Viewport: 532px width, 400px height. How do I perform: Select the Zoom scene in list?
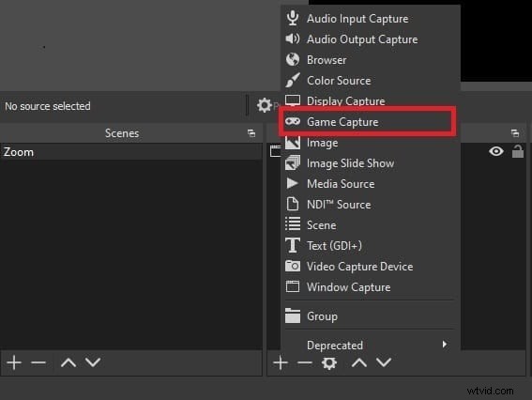(131, 152)
